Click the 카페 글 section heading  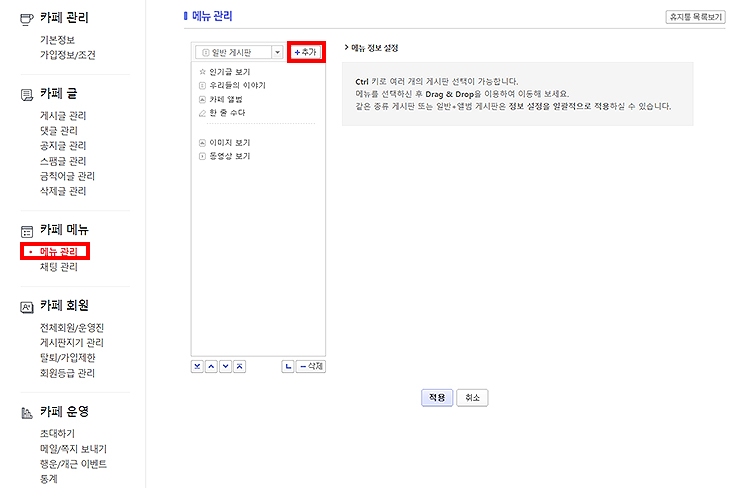(x=59, y=93)
